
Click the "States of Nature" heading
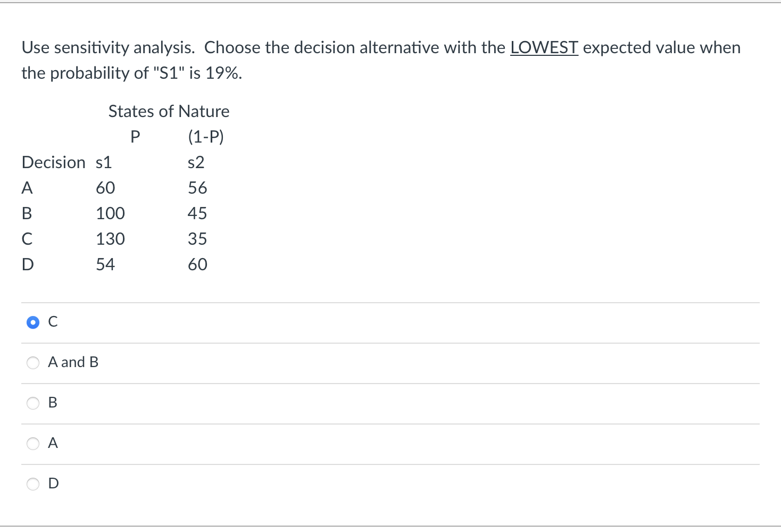[x=169, y=111]
